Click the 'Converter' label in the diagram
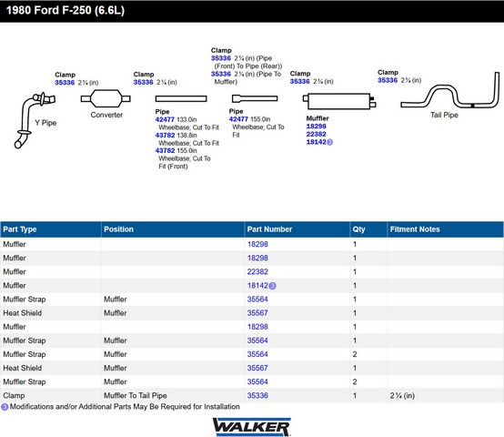 point(106,115)
